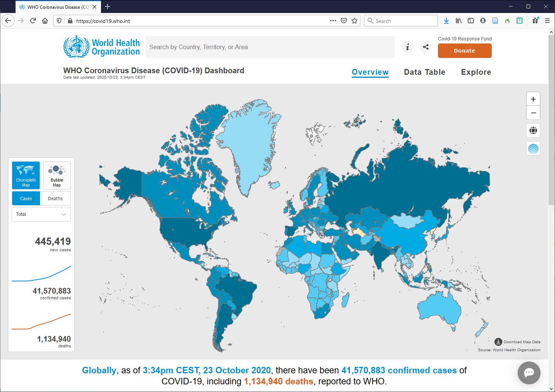This screenshot has width=555, height=392.
Task: Click the blue layered map-style icon
Action: point(533,148)
